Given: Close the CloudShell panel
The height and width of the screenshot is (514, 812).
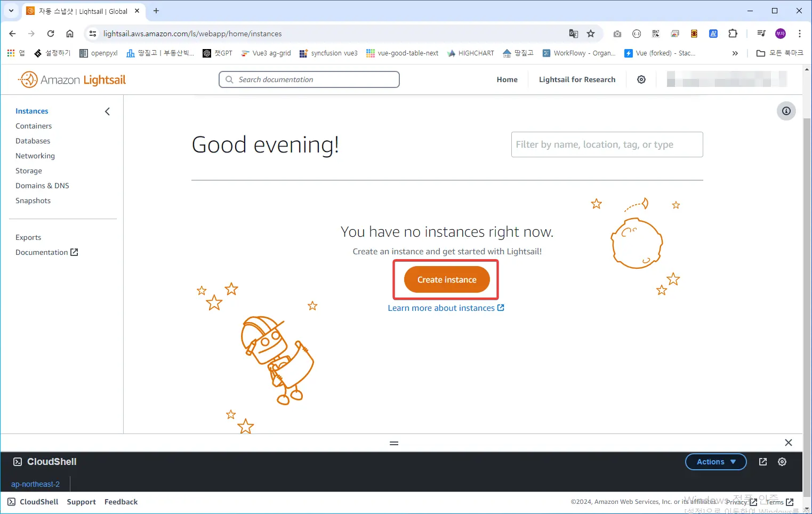Looking at the screenshot, I should 789,443.
